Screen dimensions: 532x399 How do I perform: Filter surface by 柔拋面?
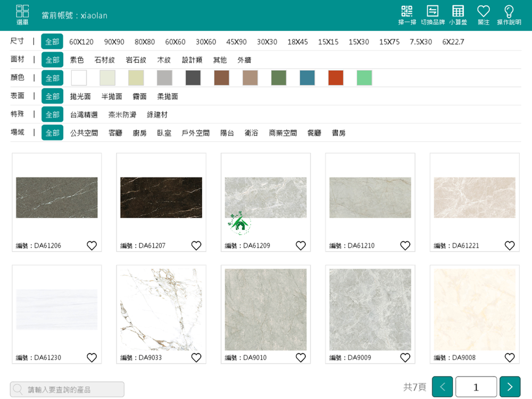pyautogui.click(x=168, y=96)
